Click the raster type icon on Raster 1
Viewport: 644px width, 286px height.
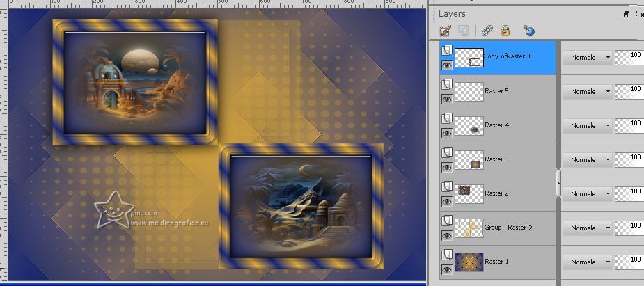(x=447, y=255)
